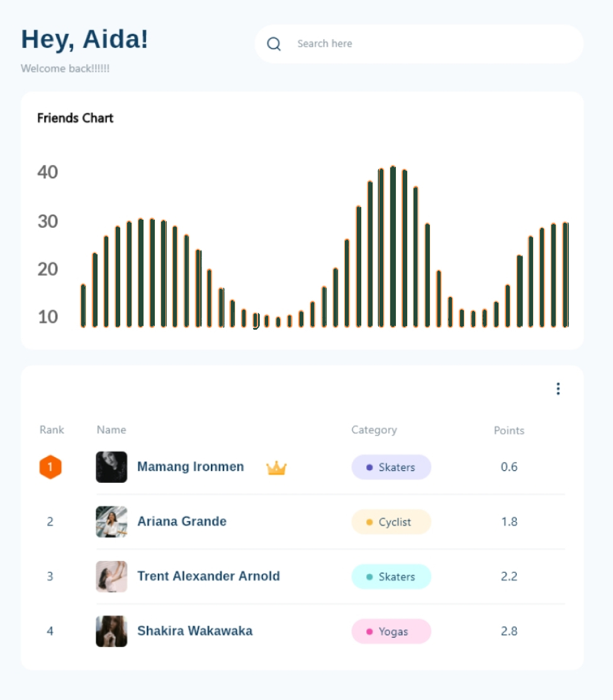The width and height of the screenshot is (613, 700).
Task: Click the search magnifier icon
Action: click(x=274, y=44)
